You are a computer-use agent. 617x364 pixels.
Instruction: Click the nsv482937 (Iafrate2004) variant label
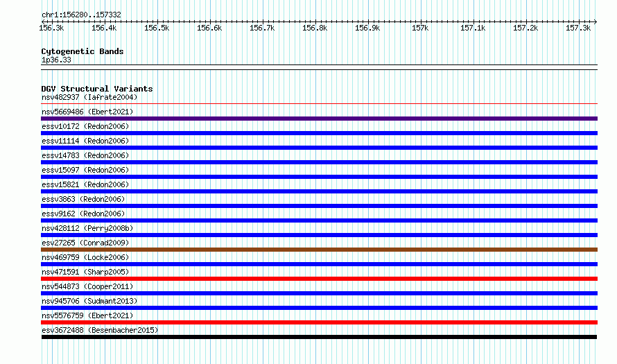(89, 97)
